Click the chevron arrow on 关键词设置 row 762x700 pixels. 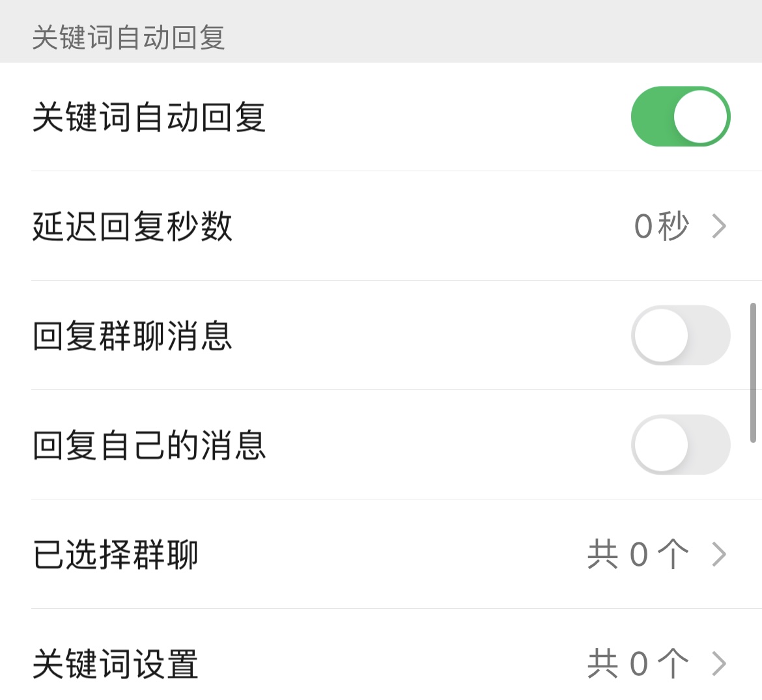coord(719,664)
